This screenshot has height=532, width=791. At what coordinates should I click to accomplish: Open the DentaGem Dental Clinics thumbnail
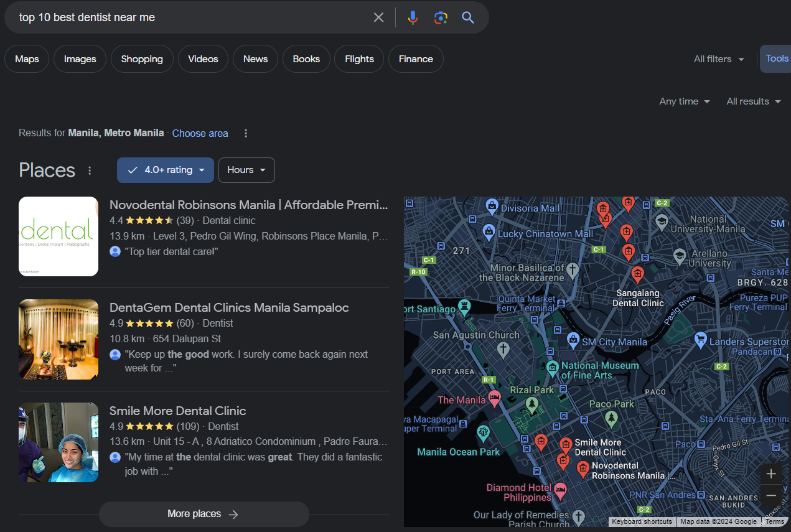pos(59,339)
